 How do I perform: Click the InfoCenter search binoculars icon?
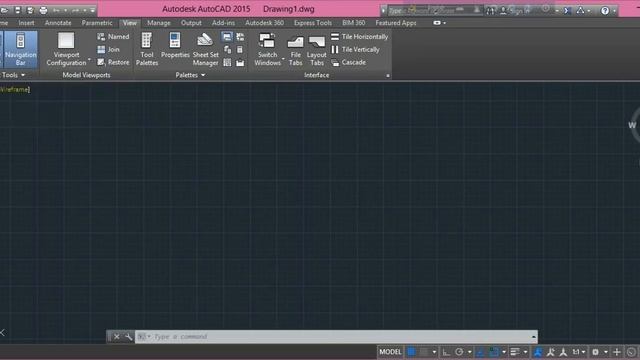pyautogui.click(x=490, y=11)
